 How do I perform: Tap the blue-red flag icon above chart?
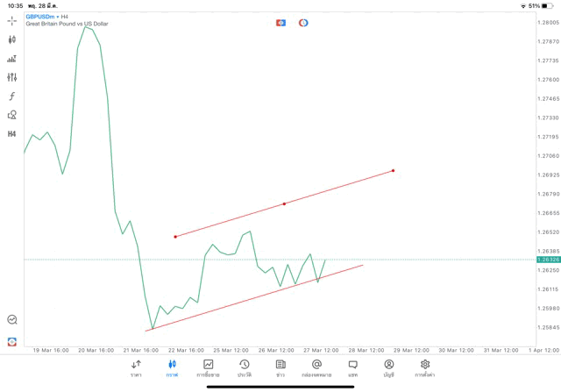280,23
